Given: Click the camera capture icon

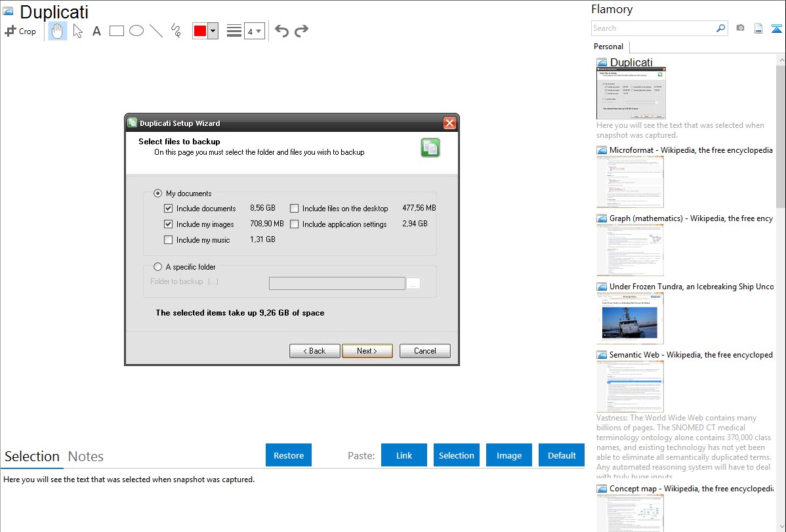Looking at the screenshot, I should click(x=740, y=28).
